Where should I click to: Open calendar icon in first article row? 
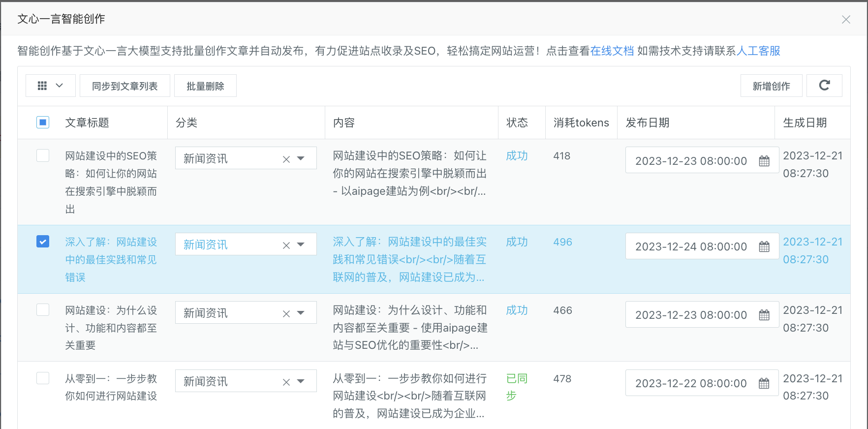pos(764,161)
